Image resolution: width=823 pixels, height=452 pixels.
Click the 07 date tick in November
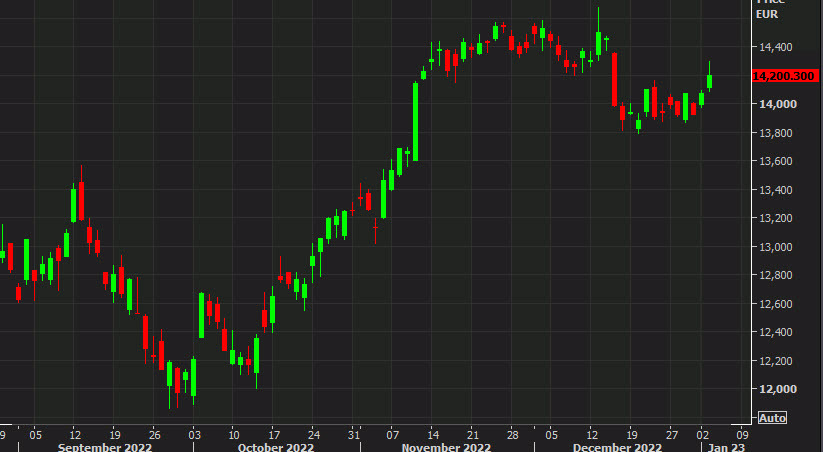pos(393,435)
